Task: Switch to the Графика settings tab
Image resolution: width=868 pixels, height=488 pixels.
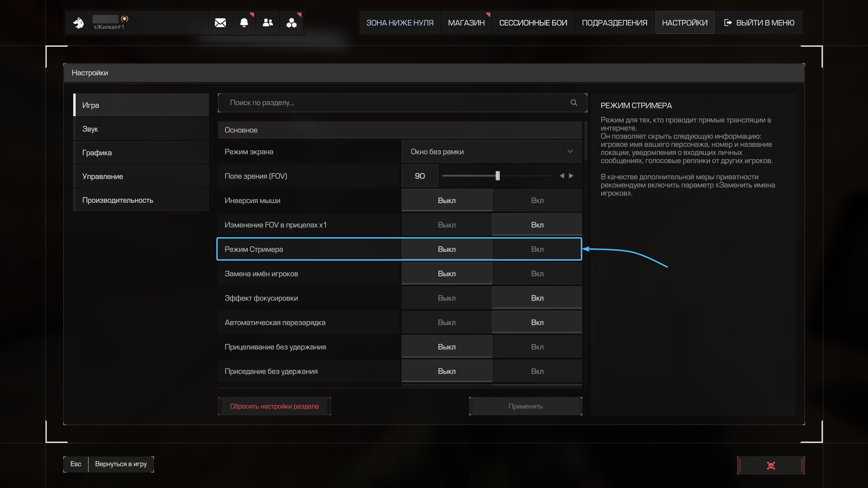Action: (x=141, y=153)
